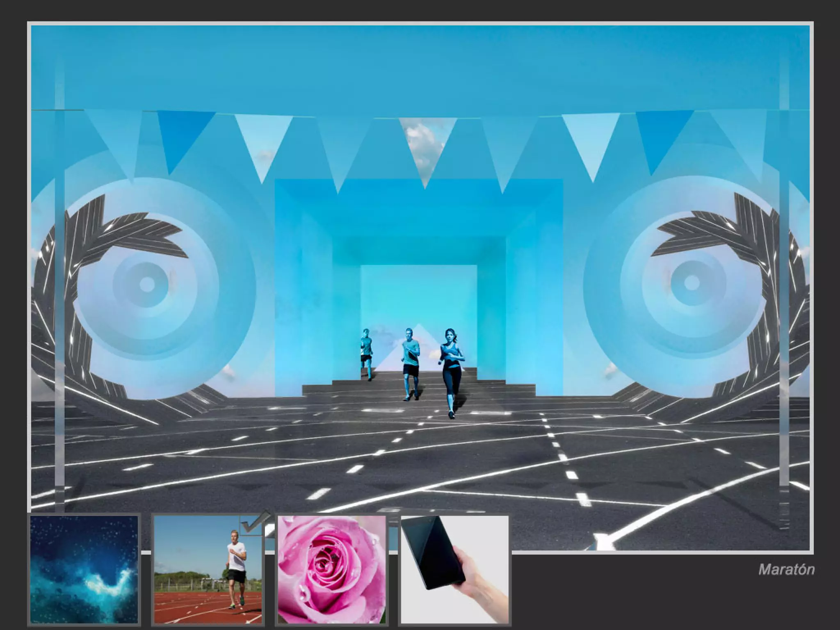Select the hand holding phone thumbnail

pyautogui.click(x=454, y=570)
